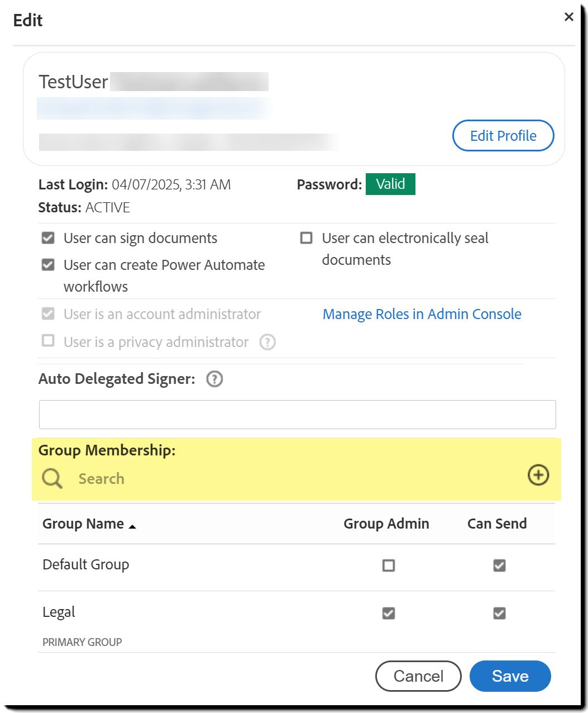This screenshot has width=588, height=713.
Task: Close the Edit dialog with the X
Action: pos(569,17)
